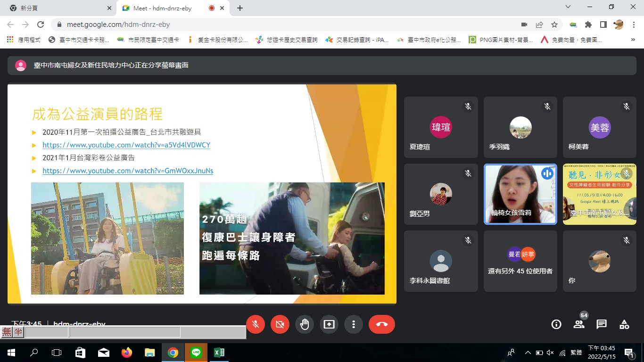The height and width of the screenshot is (362, 644).
Task: Expand the bookmarks bar overflow chevron
Action: point(633,40)
